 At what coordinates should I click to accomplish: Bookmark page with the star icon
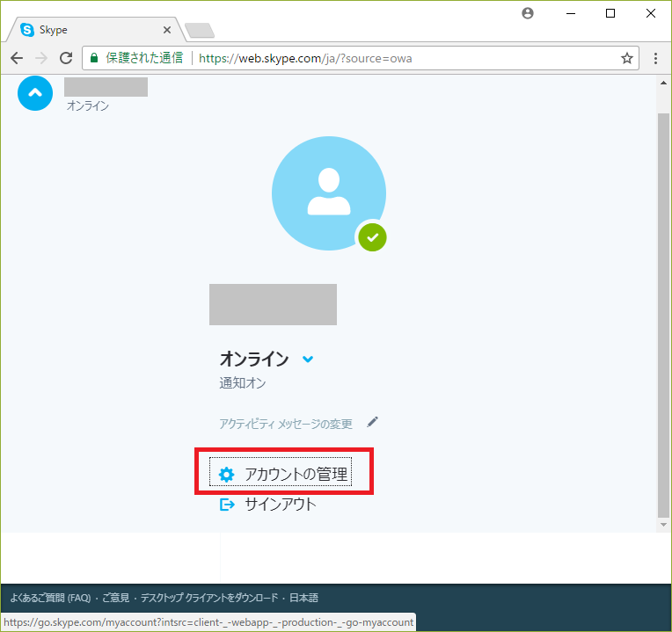[x=627, y=58]
